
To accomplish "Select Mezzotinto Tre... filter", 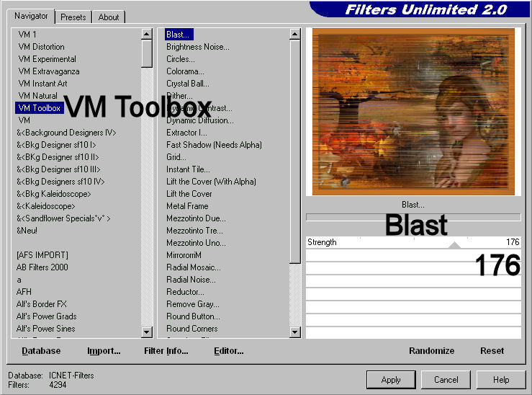I will point(195,230).
